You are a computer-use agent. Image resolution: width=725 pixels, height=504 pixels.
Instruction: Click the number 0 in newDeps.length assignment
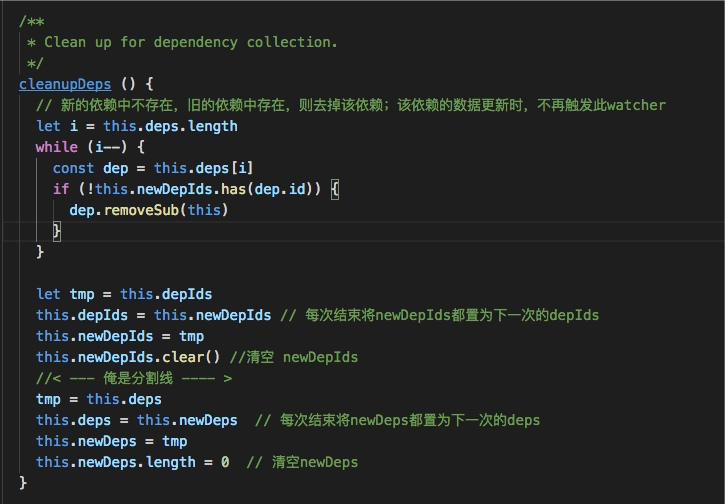point(225,462)
